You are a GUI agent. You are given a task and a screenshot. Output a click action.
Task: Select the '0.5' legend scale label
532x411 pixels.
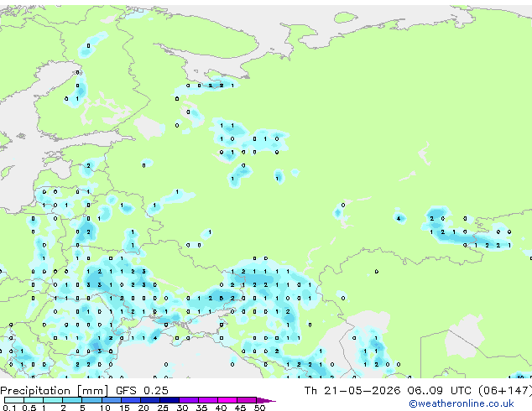(x=29, y=408)
